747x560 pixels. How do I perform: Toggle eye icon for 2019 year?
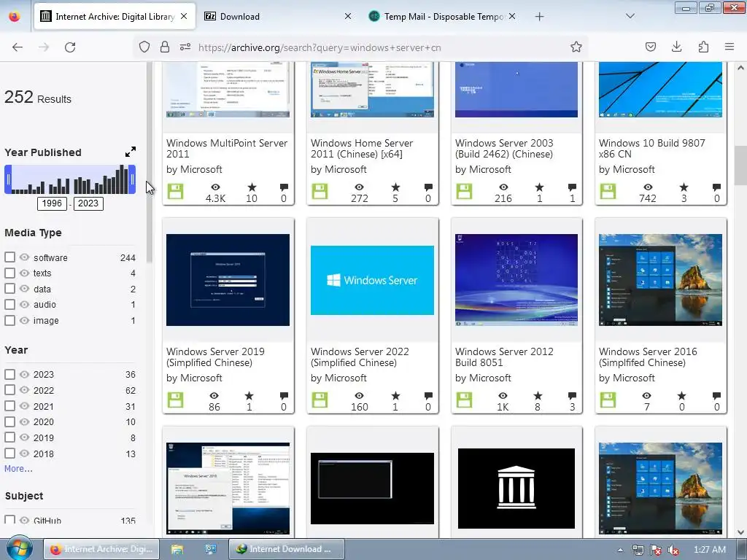[24, 437]
